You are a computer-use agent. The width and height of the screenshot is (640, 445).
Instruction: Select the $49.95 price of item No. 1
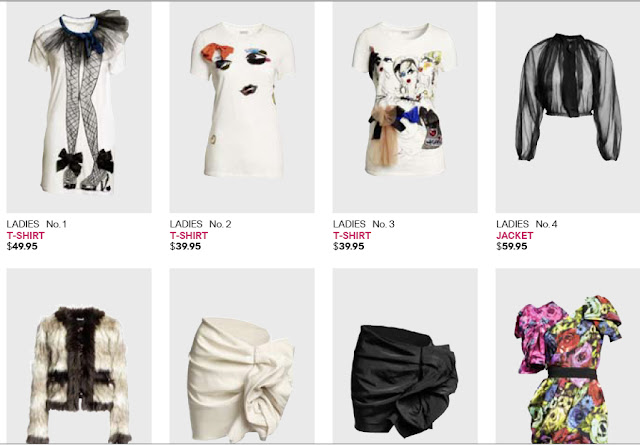[x=22, y=246]
